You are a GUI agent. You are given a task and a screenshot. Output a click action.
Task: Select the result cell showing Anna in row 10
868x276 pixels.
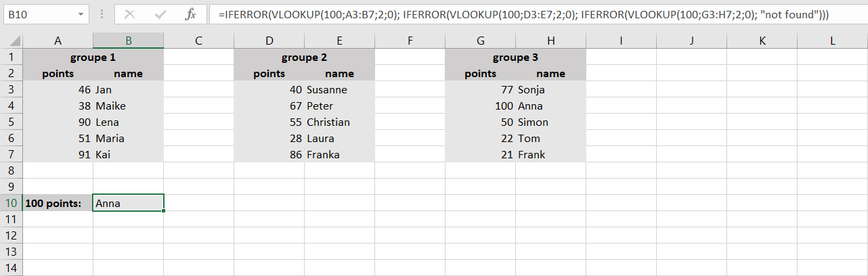(128, 203)
